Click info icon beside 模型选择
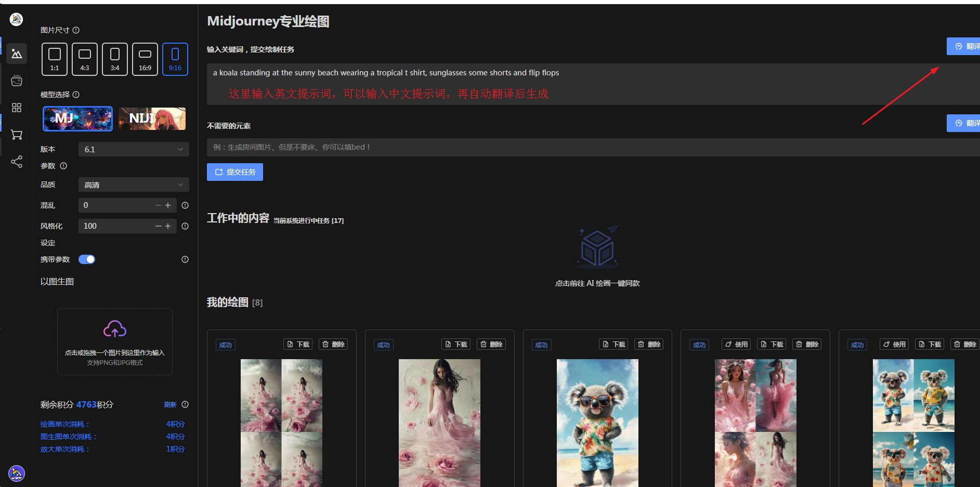This screenshot has width=980, height=487. (x=76, y=95)
